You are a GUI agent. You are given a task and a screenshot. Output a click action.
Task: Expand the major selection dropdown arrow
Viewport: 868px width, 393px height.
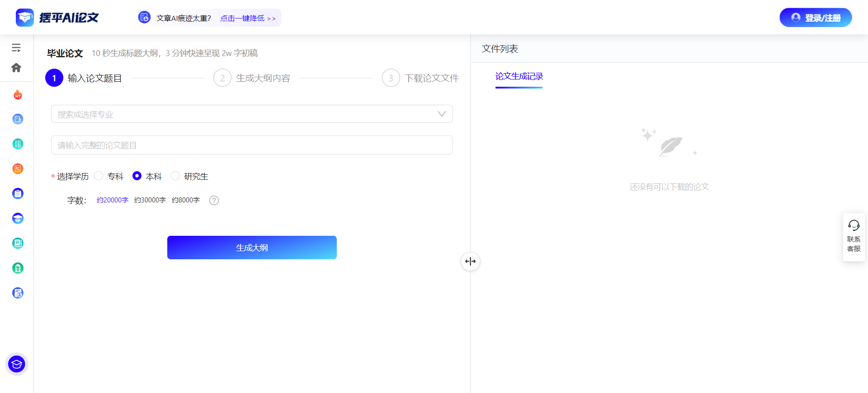[442, 114]
